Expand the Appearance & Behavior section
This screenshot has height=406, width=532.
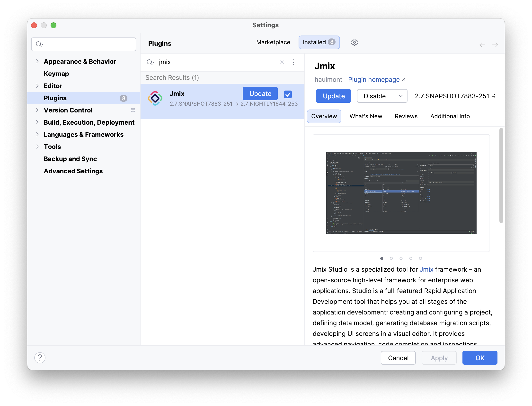pos(37,61)
